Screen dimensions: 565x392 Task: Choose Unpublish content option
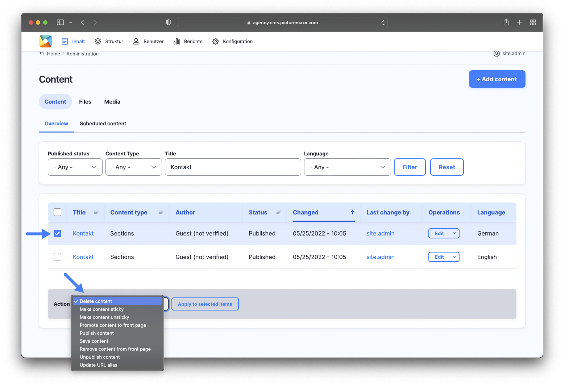[117, 357]
